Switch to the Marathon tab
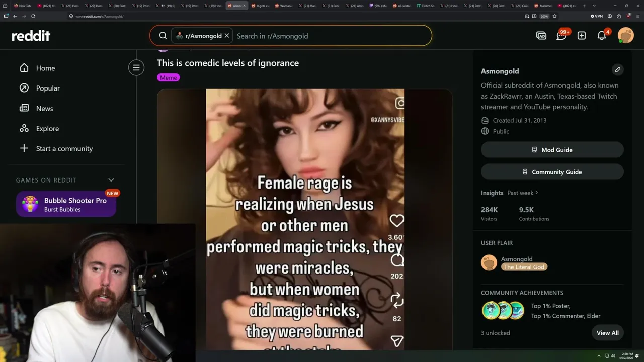The height and width of the screenshot is (362, 644). pos(543,6)
